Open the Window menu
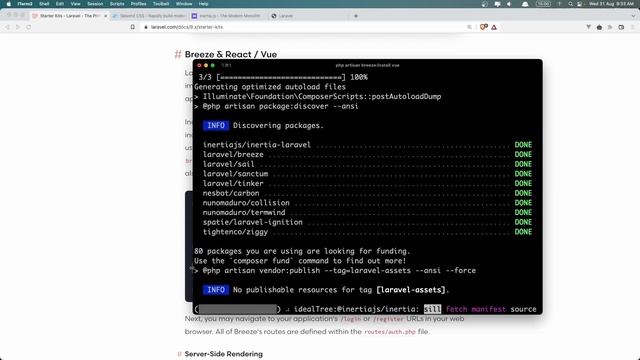Viewport: 640px width, 360px height. pos(184,4)
